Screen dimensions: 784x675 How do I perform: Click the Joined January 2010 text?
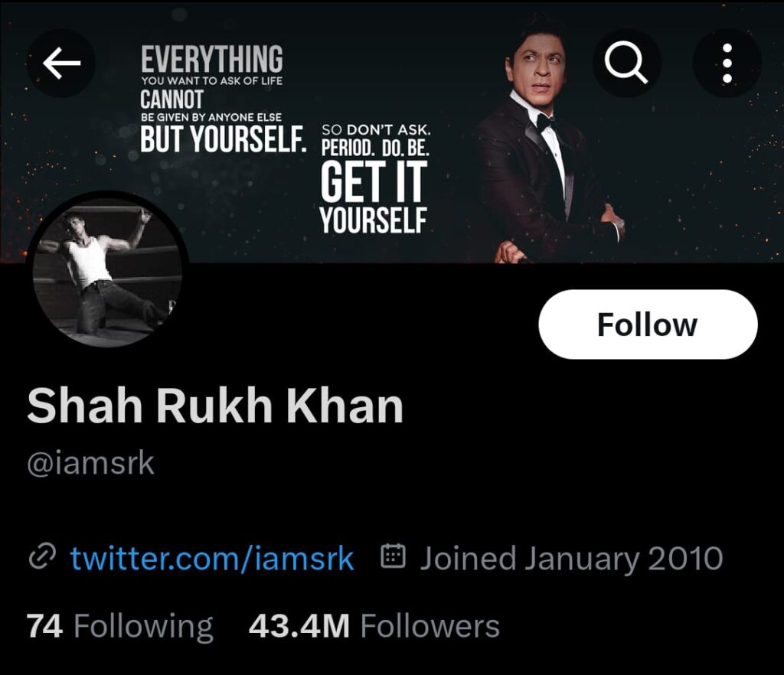(571, 559)
